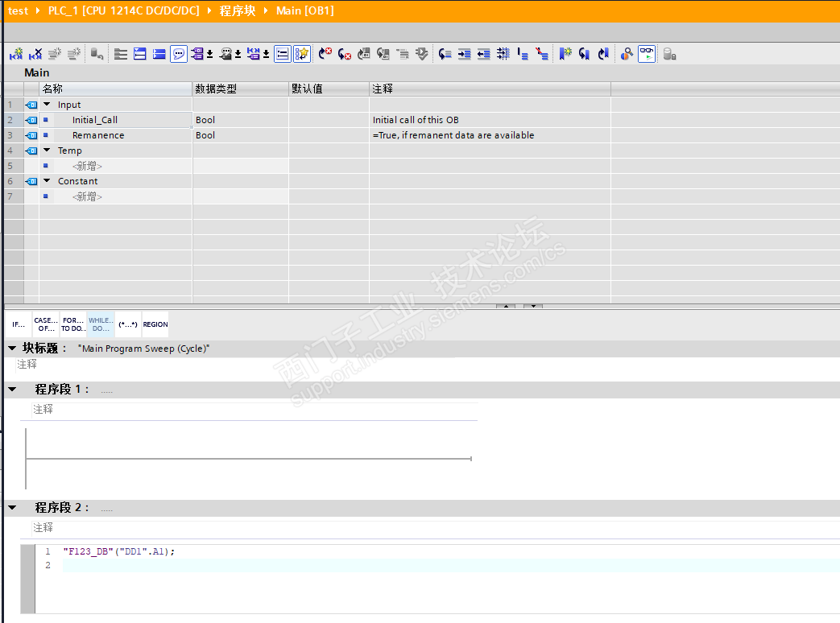Click the grayed indent lines icon
This screenshot has height=623, width=840.
pos(403,54)
